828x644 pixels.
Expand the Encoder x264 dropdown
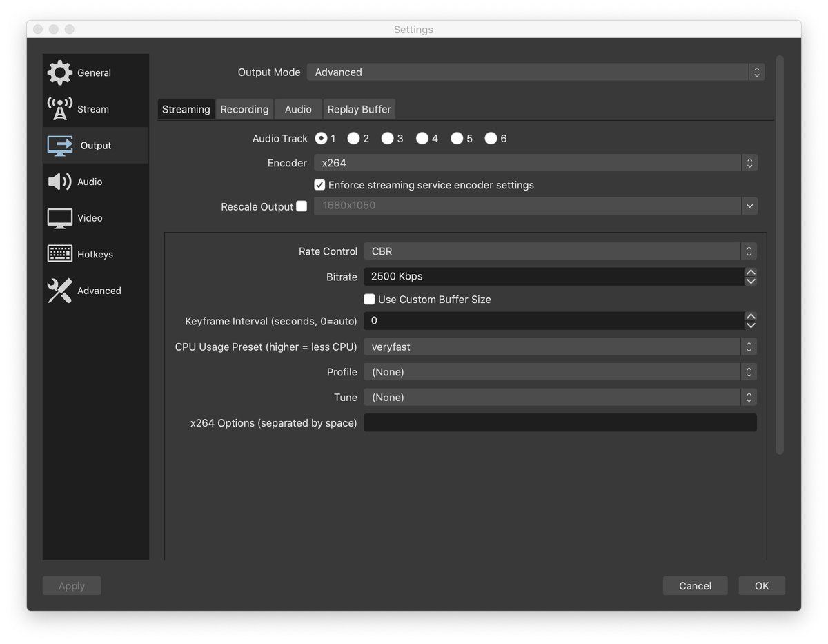pos(535,163)
